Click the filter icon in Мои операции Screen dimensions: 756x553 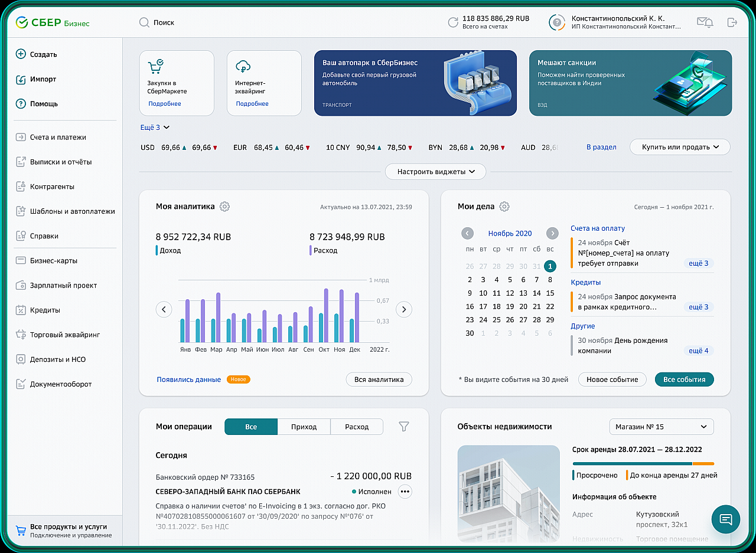point(404,427)
